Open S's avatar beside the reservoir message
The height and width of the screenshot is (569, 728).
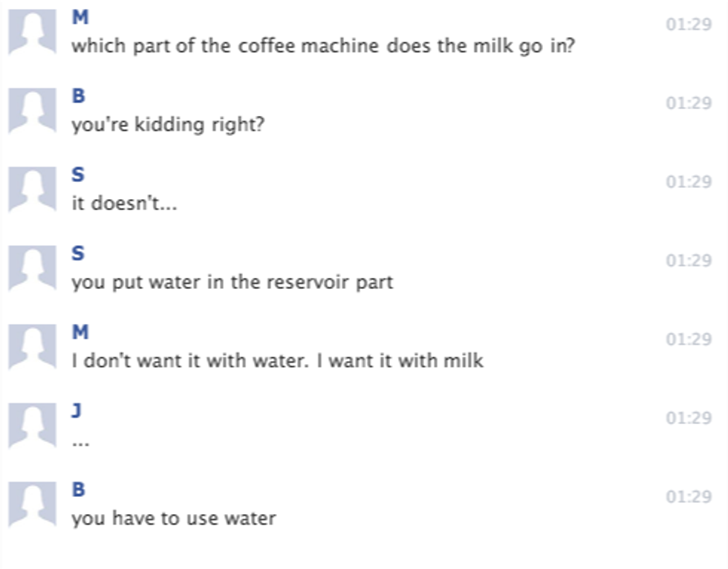tap(32, 267)
